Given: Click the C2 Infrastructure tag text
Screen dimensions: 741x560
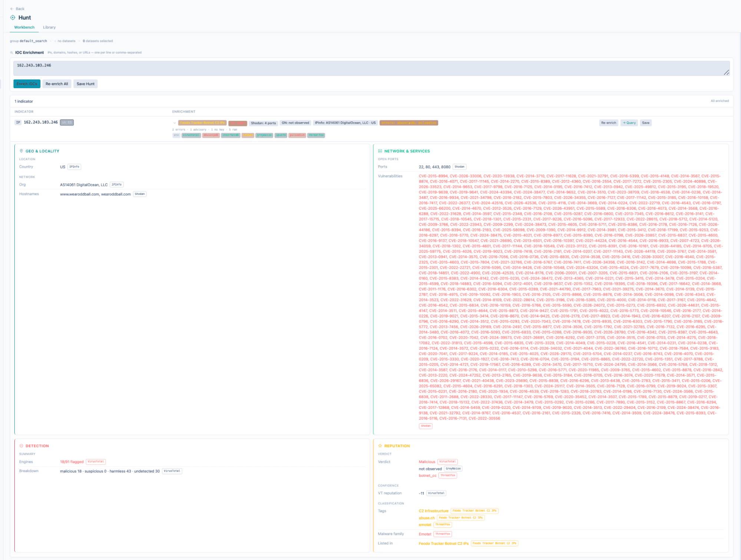Looking at the screenshot, I should (x=434, y=511).
